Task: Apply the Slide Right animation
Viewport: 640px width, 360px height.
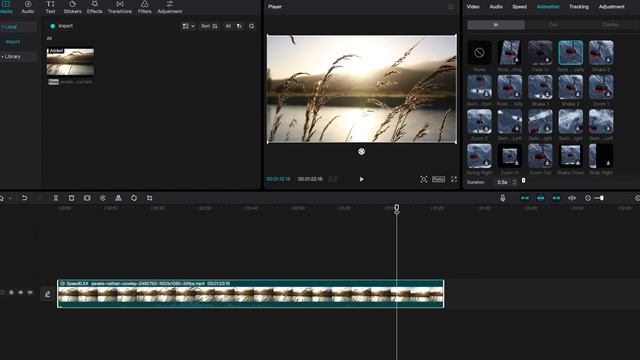Action: (x=601, y=156)
